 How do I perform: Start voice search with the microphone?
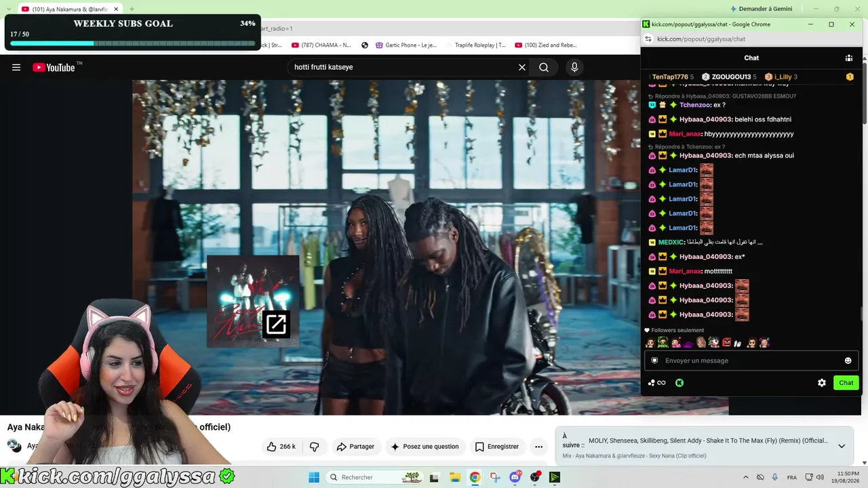(574, 67)
